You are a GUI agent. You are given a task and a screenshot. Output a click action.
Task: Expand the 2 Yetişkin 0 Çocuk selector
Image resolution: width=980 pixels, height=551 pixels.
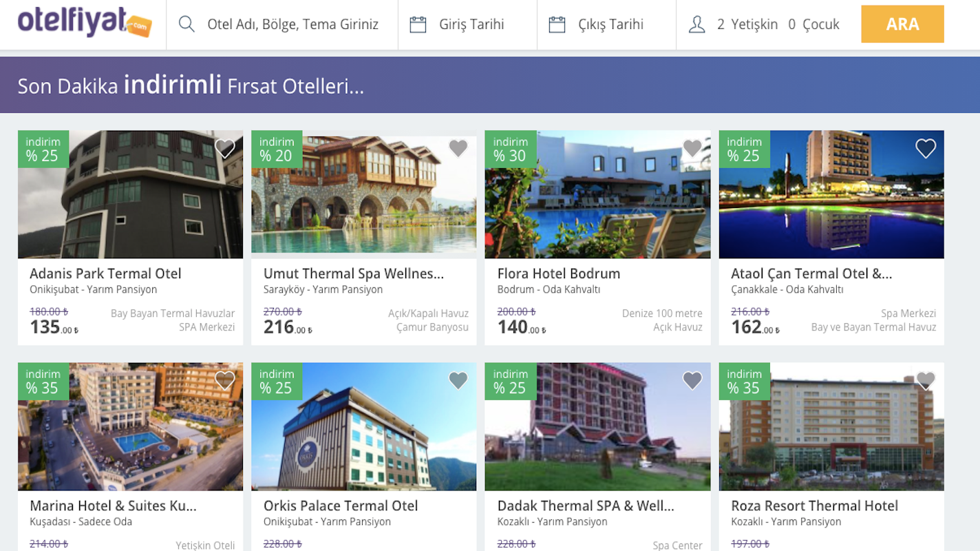pyautogui.click(x=778, y=25)
